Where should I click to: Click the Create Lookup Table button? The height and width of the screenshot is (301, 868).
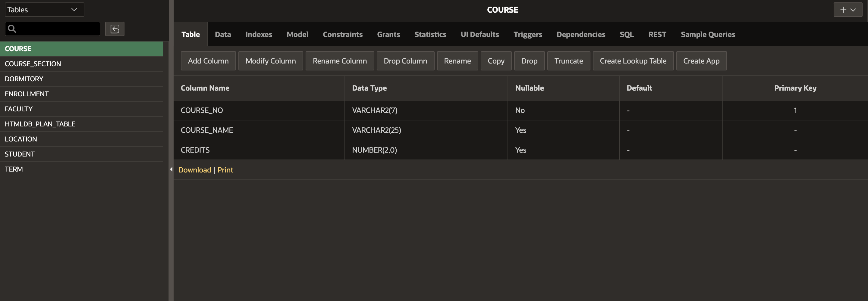(633, 61)
